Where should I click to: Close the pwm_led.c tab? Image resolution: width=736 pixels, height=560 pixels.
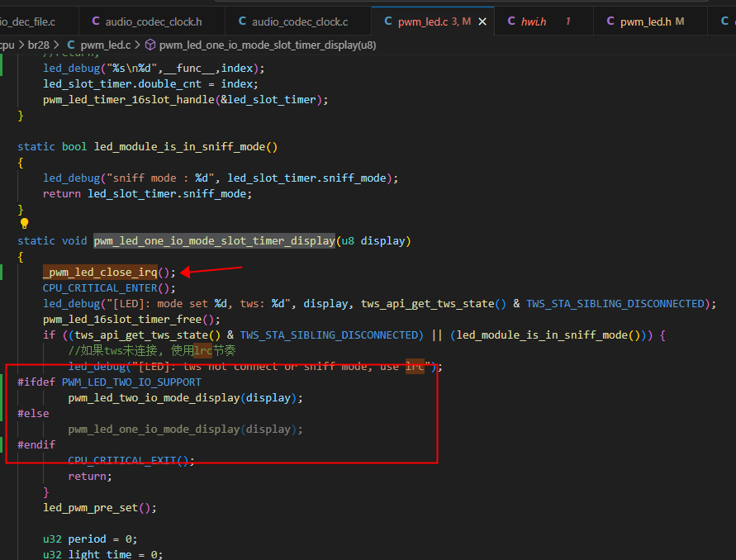tap(482, 21)
